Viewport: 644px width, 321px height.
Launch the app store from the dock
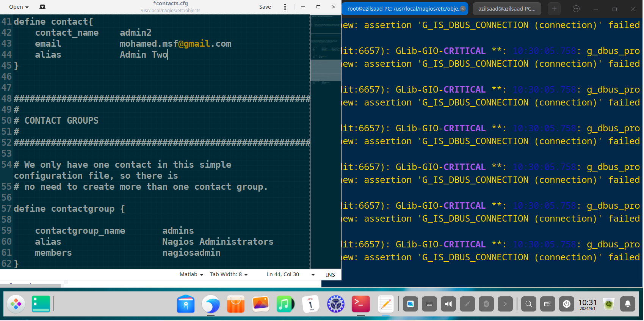[x=235, y=304]
